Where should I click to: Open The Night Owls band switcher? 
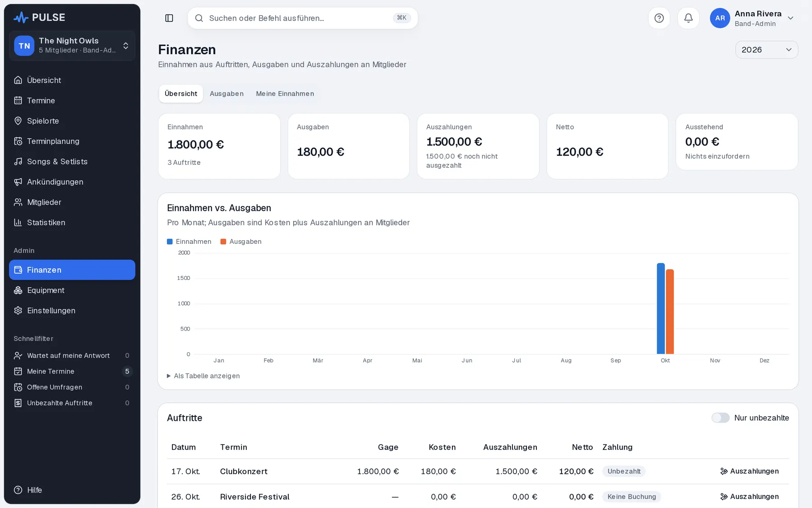pos(72,46)
